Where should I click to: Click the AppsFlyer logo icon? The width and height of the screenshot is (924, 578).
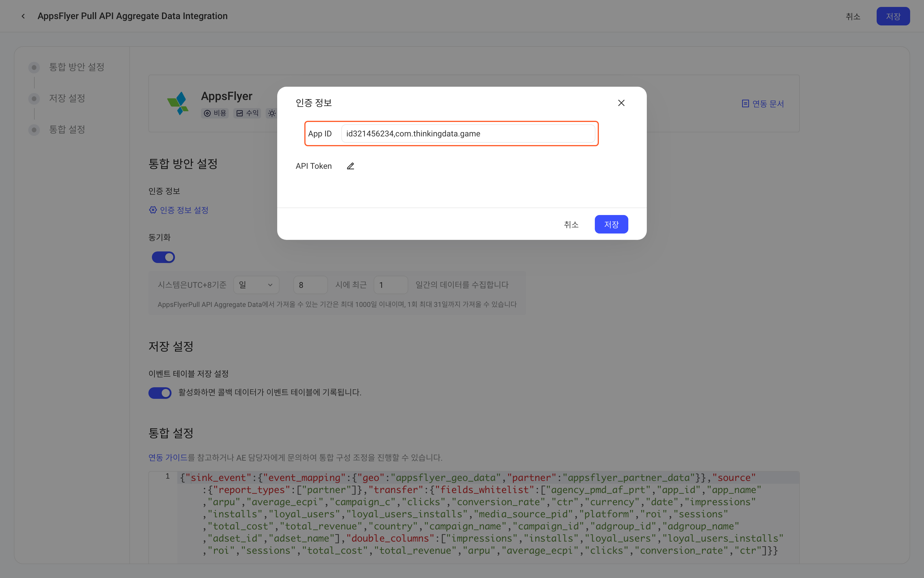(178, 103)
